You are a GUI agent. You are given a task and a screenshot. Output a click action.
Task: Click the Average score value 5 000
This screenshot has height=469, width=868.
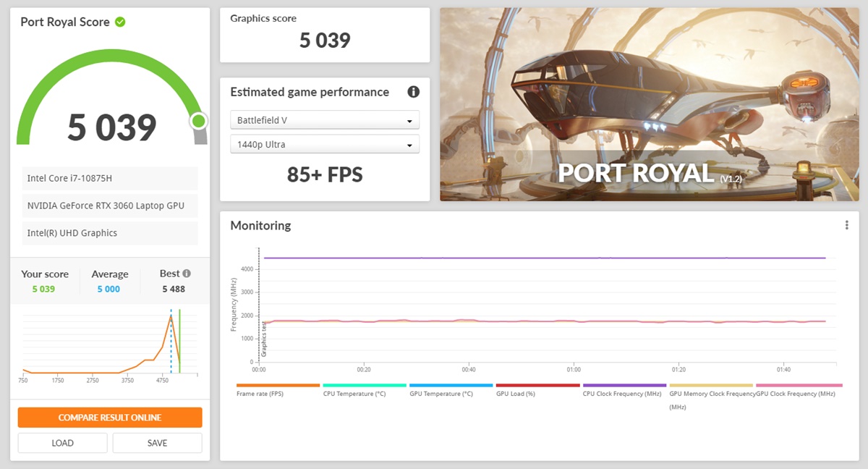[x=109, y=289]
